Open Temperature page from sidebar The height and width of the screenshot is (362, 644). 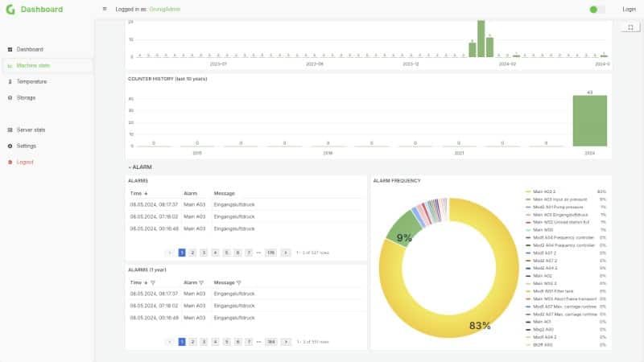(x=31, y=82)
